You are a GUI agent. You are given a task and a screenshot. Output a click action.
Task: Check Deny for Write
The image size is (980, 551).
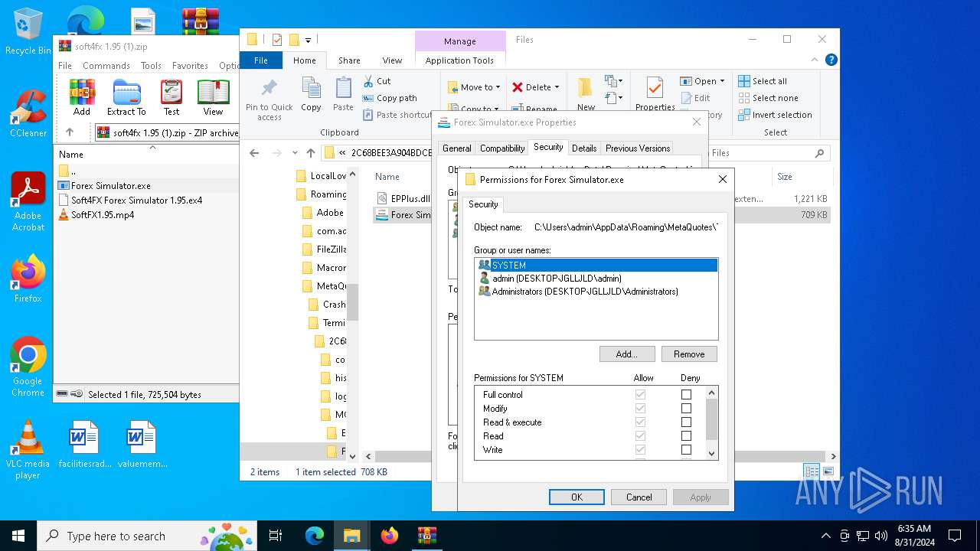(686, 450)
